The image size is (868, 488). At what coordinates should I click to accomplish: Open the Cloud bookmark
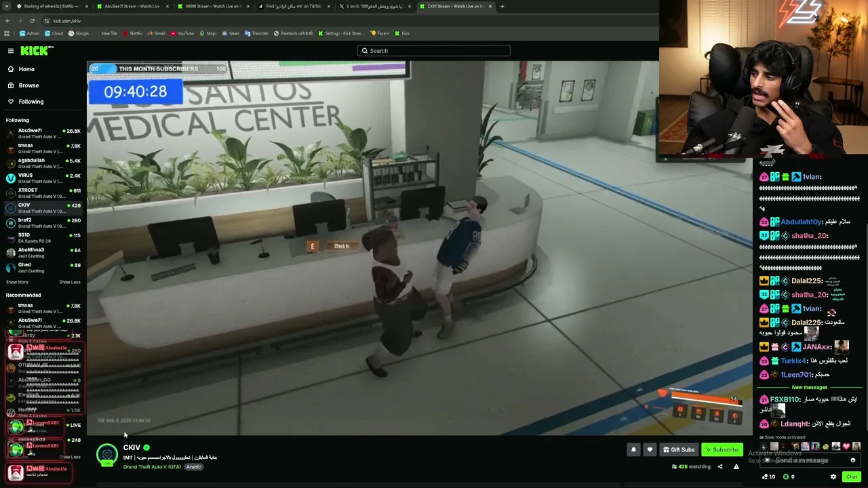coord(54,33)
